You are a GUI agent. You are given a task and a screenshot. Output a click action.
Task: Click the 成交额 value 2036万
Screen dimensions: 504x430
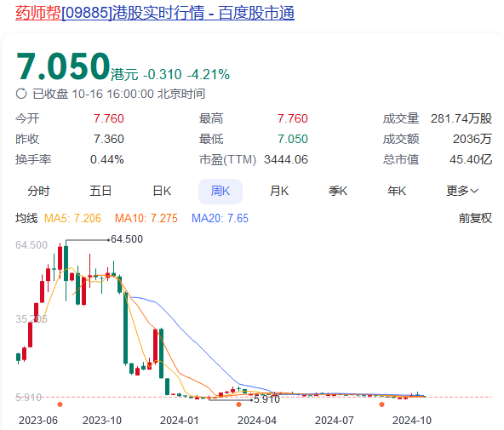pyautogui.click(x=472, y=139)
